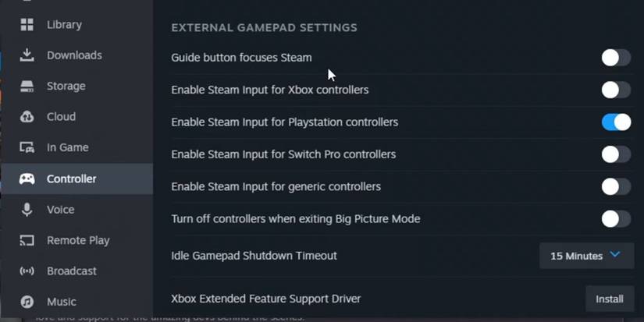Click the Voice microphone icon
The height and width of the screenshot is (322, 644).
27,210
